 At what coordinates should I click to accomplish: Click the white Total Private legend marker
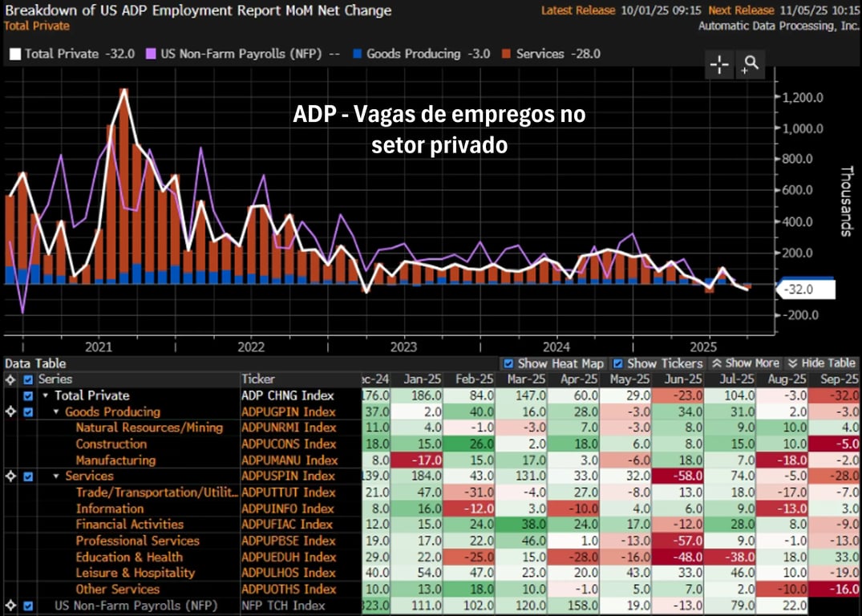click(15, 55)
